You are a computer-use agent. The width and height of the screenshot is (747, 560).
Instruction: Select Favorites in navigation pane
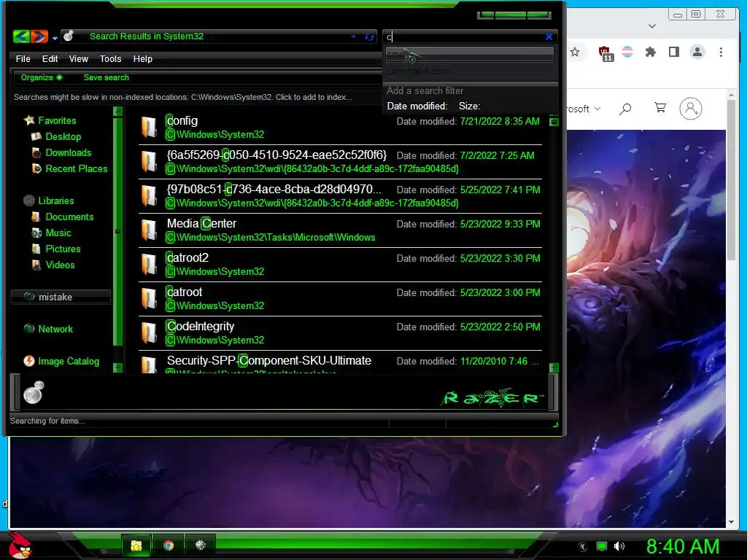(57, 120)
